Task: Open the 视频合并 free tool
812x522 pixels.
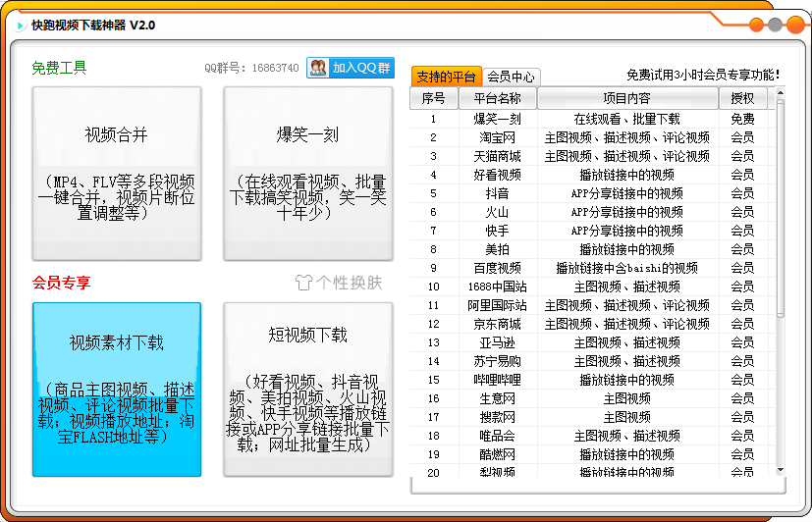Action: tap(116, 174)
